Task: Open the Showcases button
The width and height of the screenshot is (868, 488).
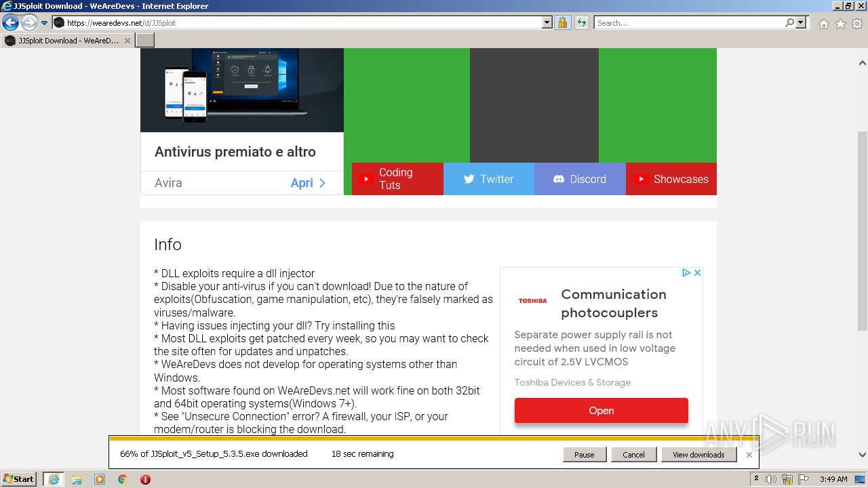Action: coord(671,179)
